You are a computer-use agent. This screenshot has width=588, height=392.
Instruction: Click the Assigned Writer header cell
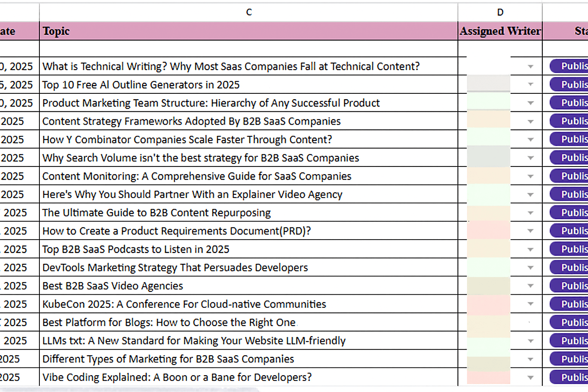[x=500, y=31]
